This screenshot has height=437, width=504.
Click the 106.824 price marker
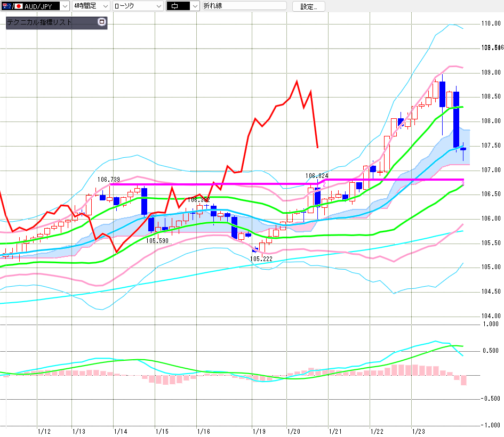pyautogui.click(x=316, y=175)
